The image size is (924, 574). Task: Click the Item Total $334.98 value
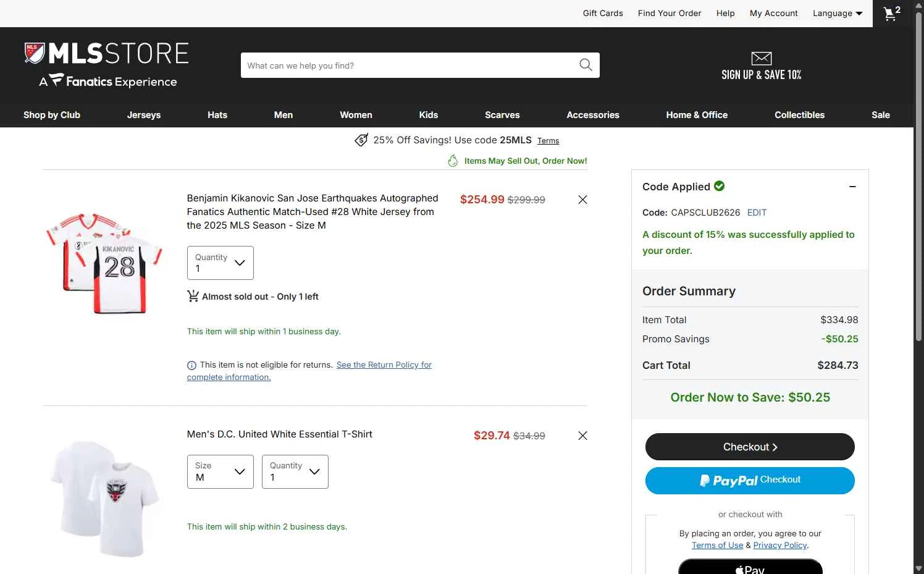(x=839, y=319)
